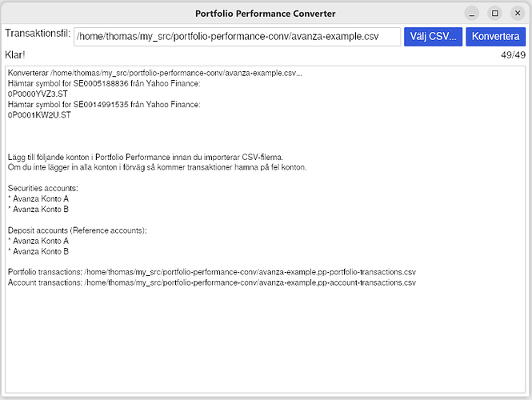Viewport: 532px width, 400px height.
Task: Close the Portfolio Performance Converter window
Action: click(x=518, y=14)
